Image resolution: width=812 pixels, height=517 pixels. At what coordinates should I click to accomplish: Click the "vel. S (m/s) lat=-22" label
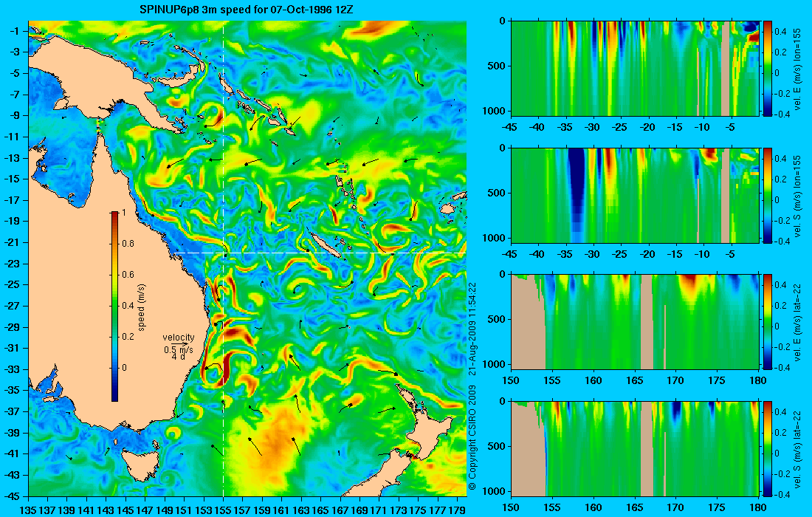click(x=798, y=448)
